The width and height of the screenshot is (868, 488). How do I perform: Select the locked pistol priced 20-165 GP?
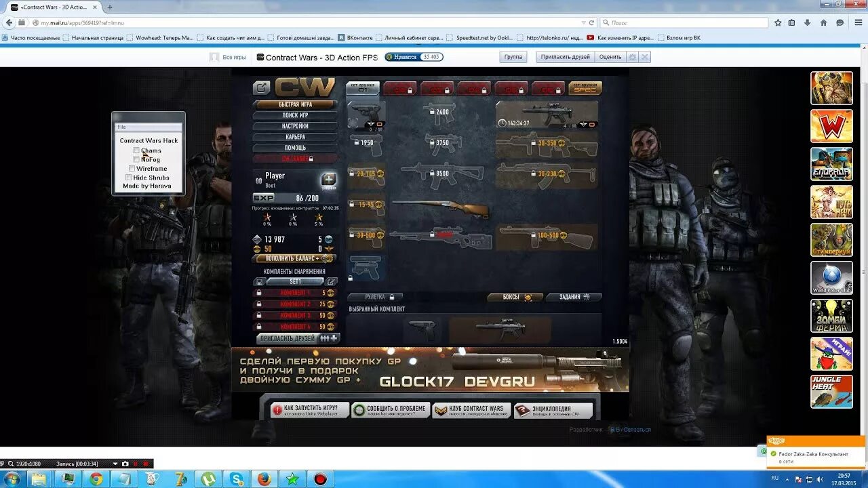[x=366, y=175]
